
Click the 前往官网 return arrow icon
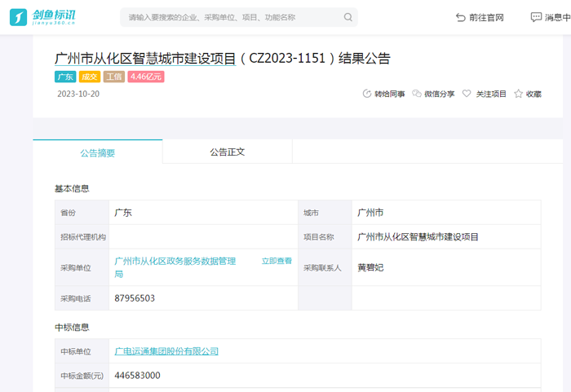461,17
